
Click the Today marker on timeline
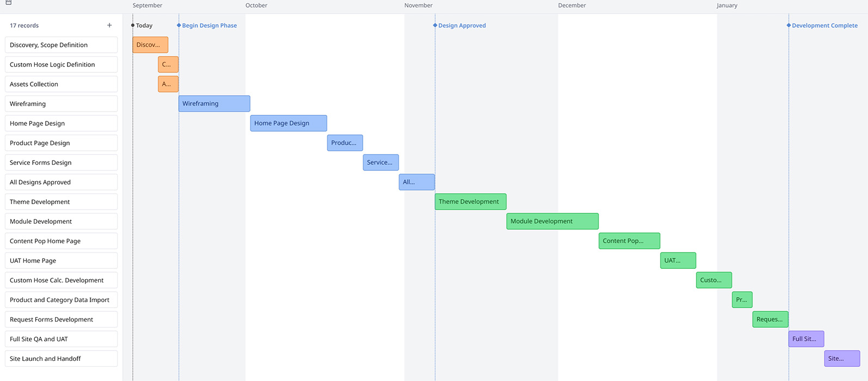(x=144, y=26)
